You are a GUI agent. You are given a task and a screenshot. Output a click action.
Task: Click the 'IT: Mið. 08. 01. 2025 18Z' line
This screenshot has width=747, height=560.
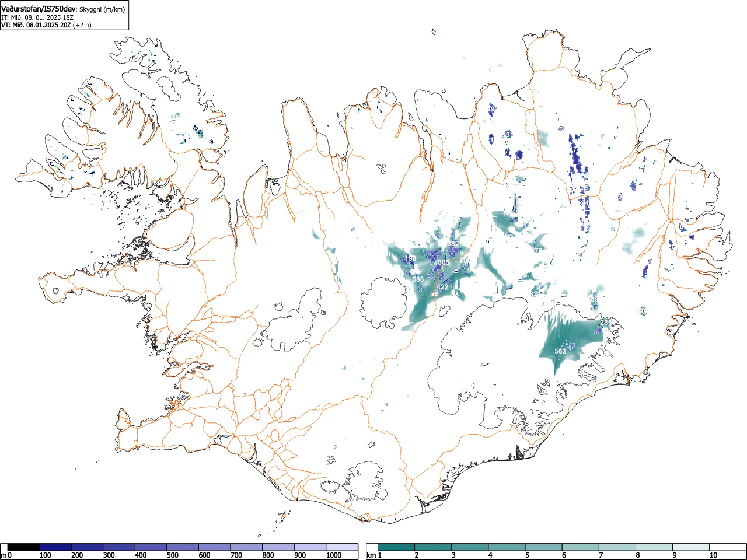[37, 17]
